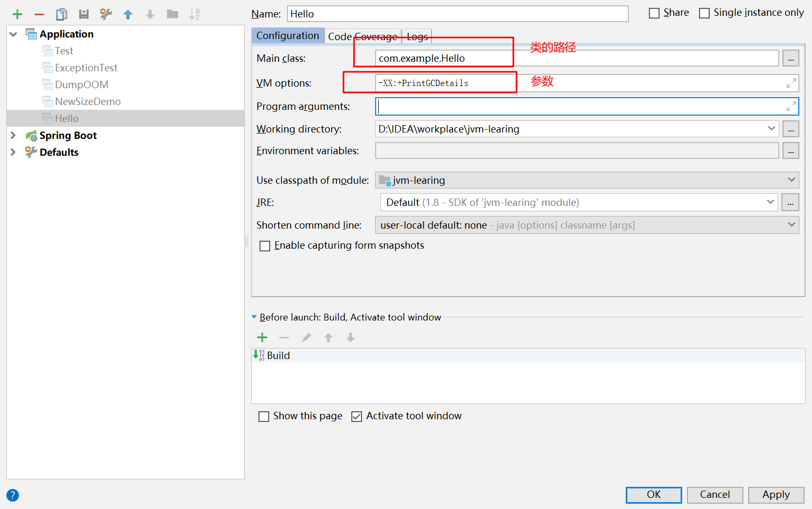Copy the selected configuration
Image resolution: width=812 pixels, height=509 pixels.
pos(62,14)
